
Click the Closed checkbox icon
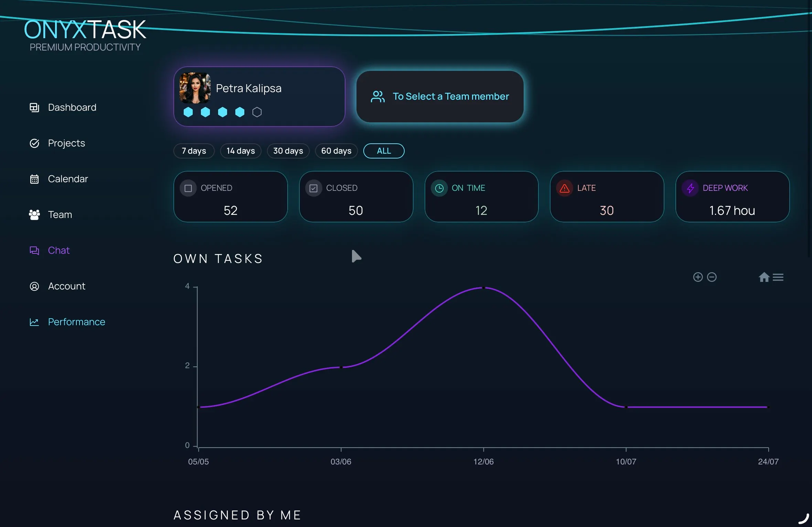pyautogui.click(x=313, y=188)
